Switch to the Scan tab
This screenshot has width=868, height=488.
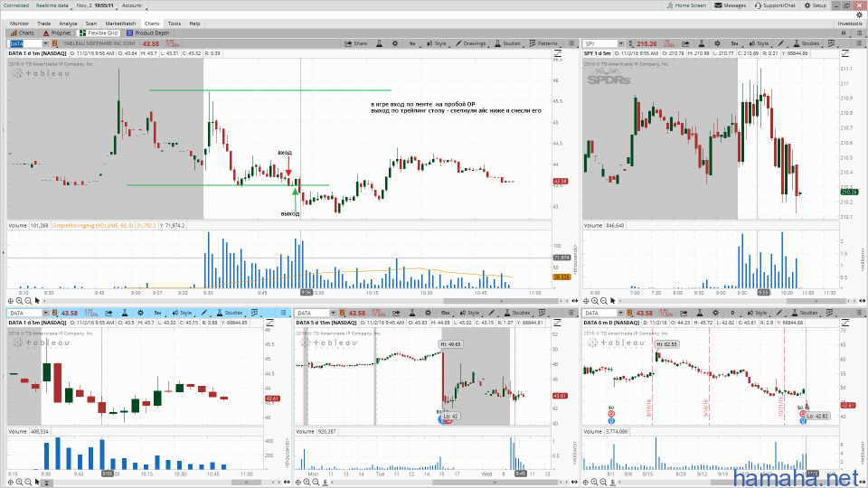click(91, 23)
